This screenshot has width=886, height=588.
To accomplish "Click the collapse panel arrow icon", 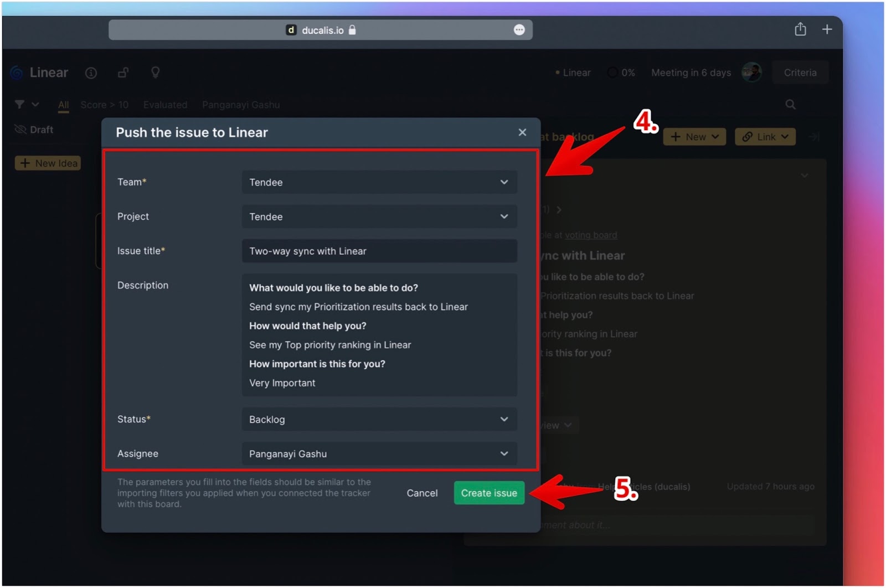I will point(814,137).
